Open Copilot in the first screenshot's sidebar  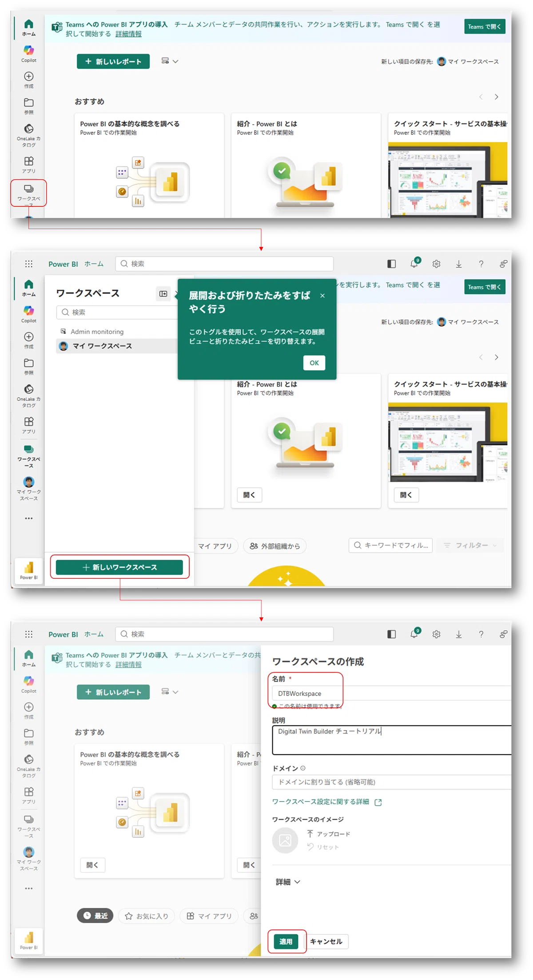pyautogui.click(x=28, y=53)
